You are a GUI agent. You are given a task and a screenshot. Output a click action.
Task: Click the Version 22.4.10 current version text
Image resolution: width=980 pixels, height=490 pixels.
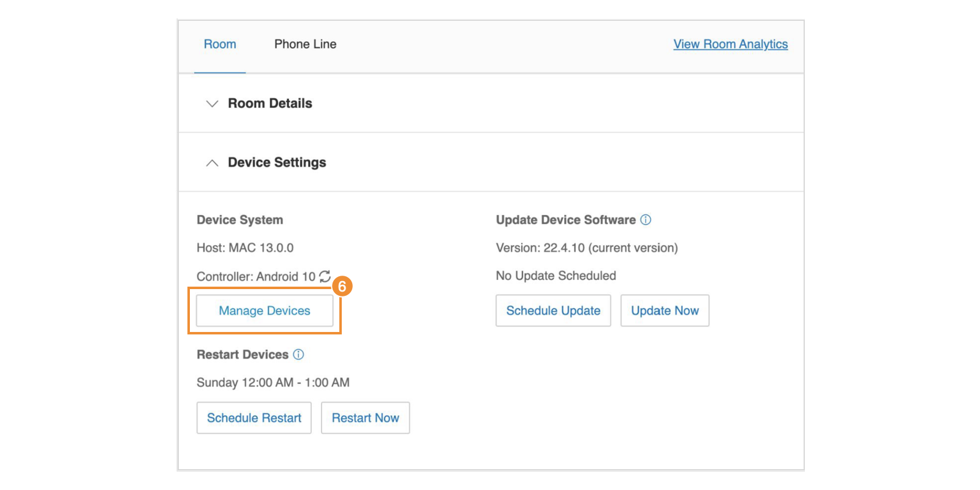(586, 248)
